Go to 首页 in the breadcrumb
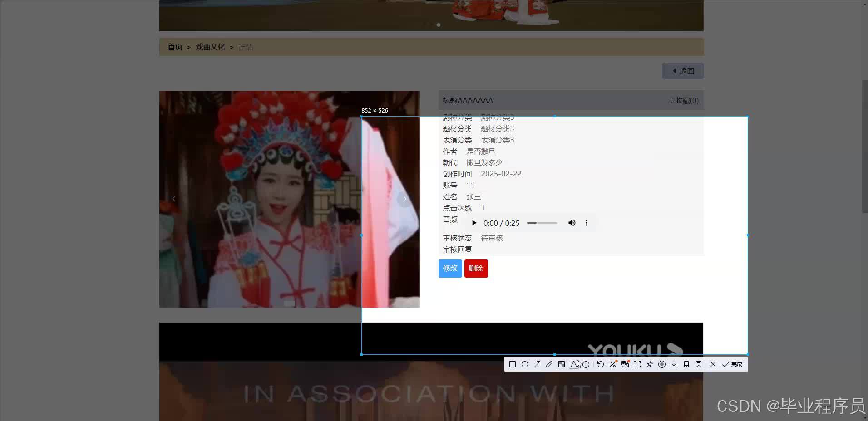This screenshot has width=868, height=421. point(175,47)
